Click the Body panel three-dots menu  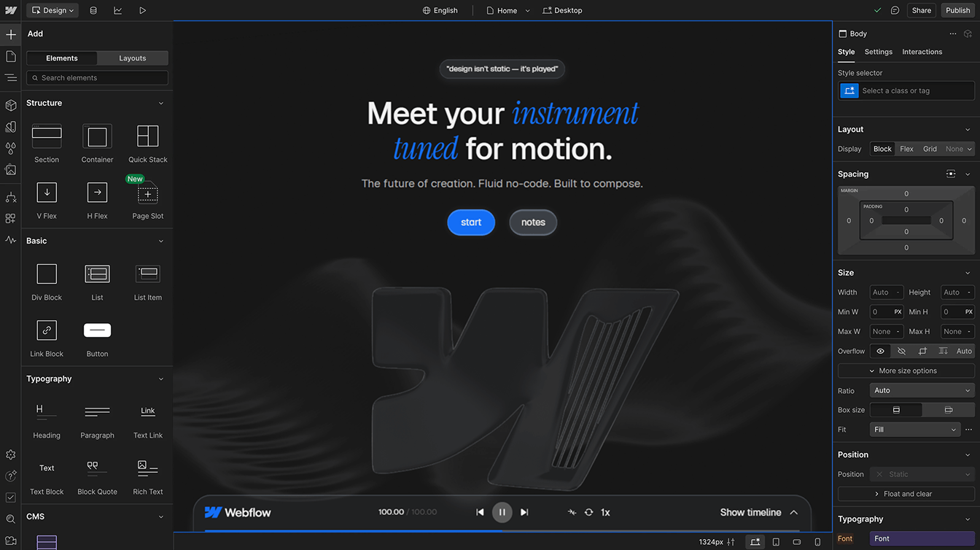coord(952,34)
